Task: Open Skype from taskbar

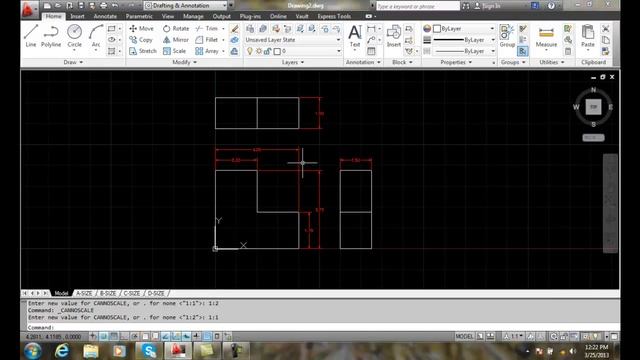Action: (x=149, y=351)
